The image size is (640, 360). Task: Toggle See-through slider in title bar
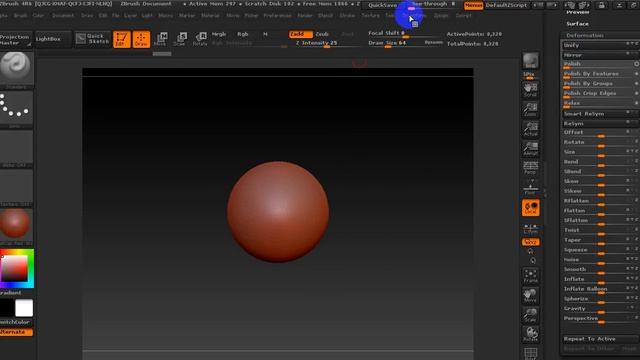tap(433, 4)
